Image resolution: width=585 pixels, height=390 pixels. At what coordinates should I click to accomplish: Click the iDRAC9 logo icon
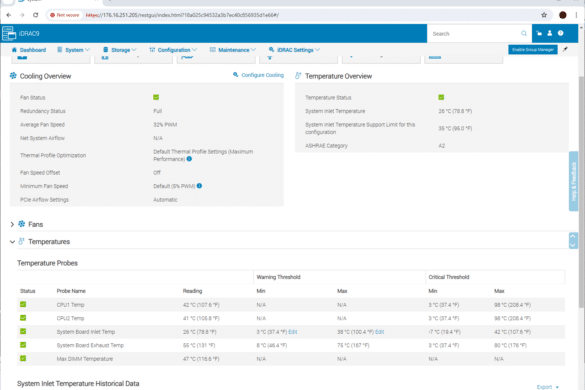[x=9, y=34]
